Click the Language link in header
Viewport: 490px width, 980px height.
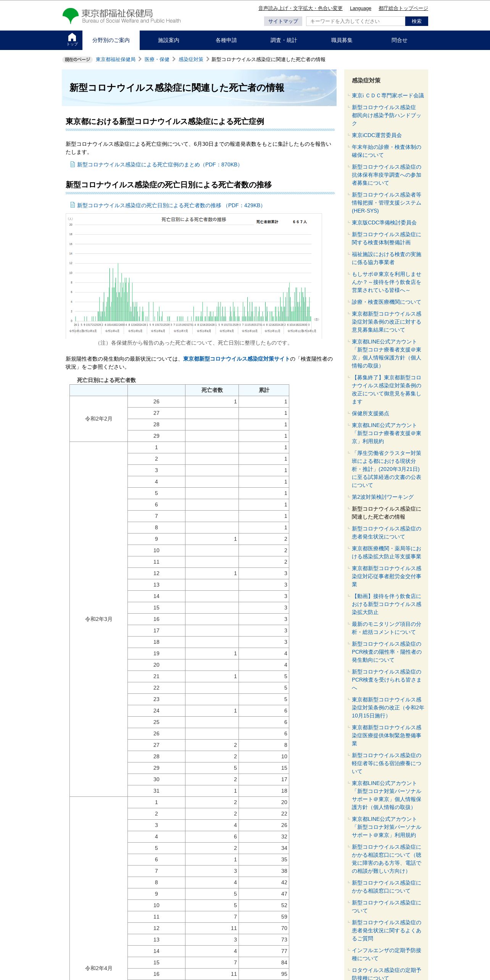[360, 8]
